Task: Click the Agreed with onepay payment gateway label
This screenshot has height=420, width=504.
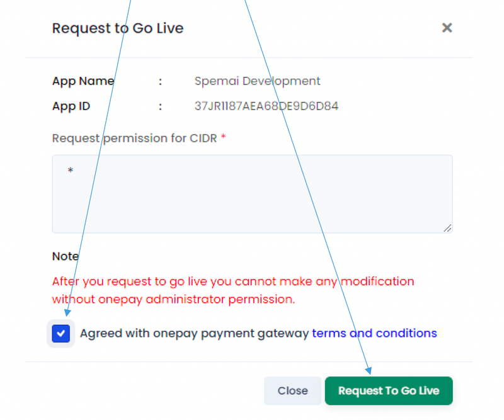Action: tap(194, 334)
